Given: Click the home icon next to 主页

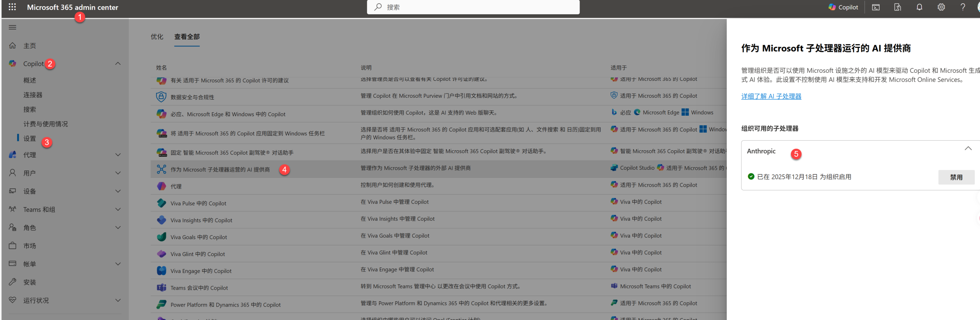Looking at the screenshot, I should 13,46.
